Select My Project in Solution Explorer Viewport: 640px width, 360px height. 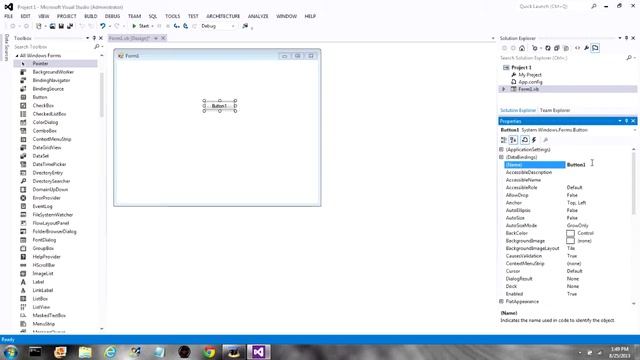coord(530,75)
